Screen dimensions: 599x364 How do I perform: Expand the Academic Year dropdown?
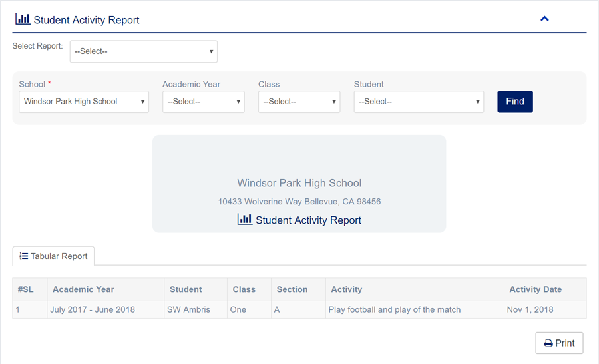[x=204, y=102]
